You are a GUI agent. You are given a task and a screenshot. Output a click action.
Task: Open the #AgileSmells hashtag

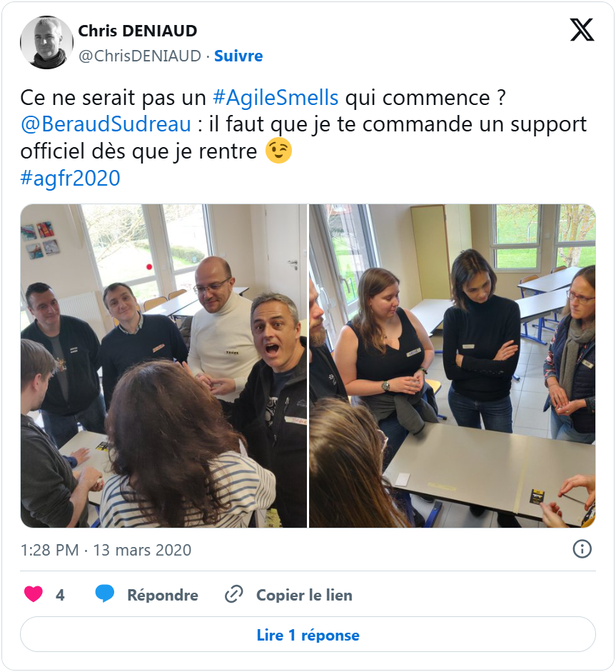click(276, 98)
